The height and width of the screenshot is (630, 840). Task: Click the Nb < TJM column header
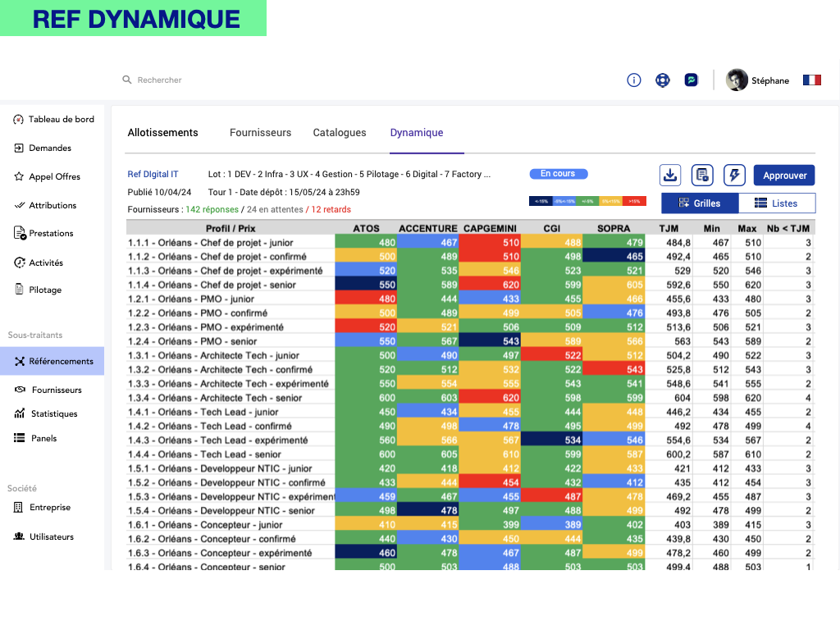coord(788,228)
